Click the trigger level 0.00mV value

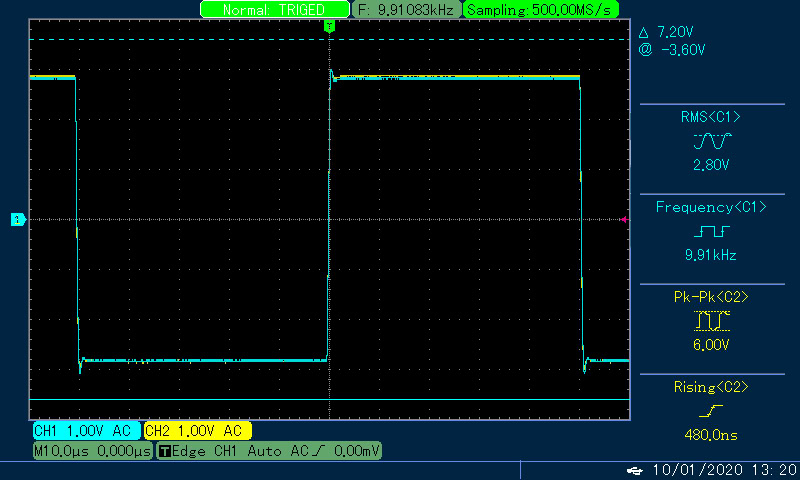point(357,451)
